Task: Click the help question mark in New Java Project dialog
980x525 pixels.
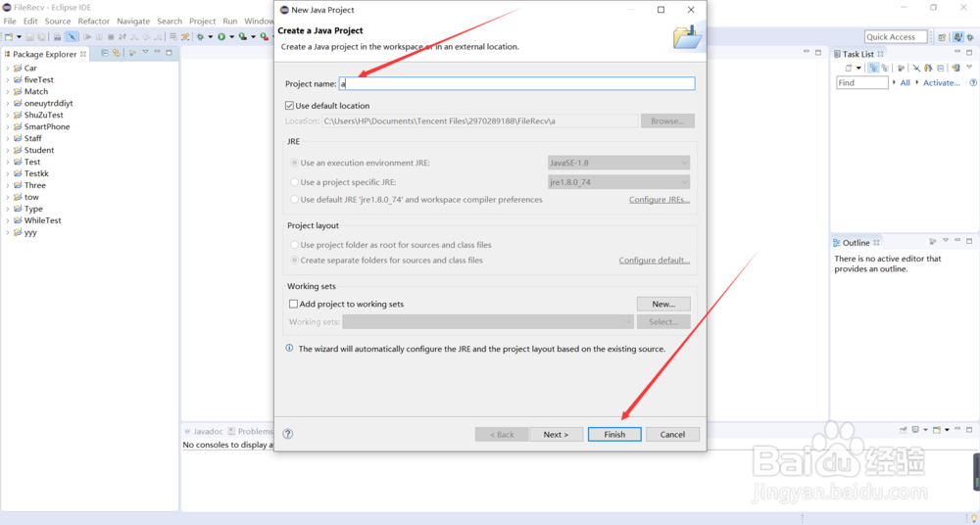Action: [x=287, y=434]
